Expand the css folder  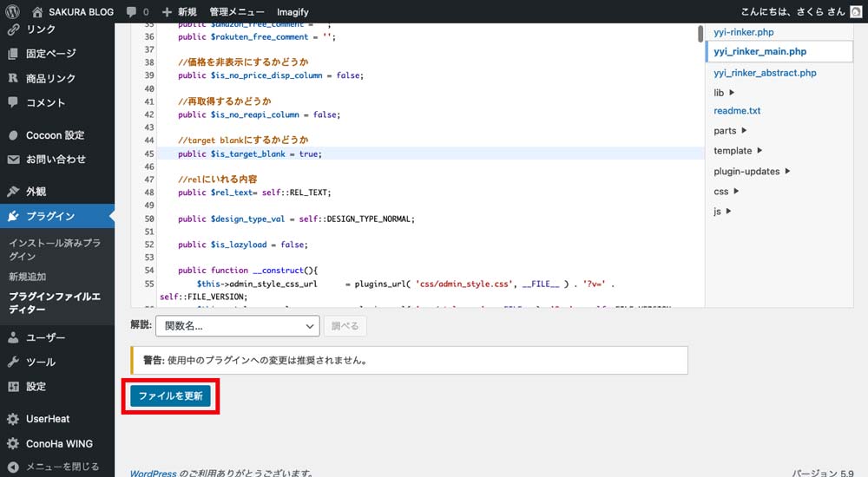click(x=727, y=192)
